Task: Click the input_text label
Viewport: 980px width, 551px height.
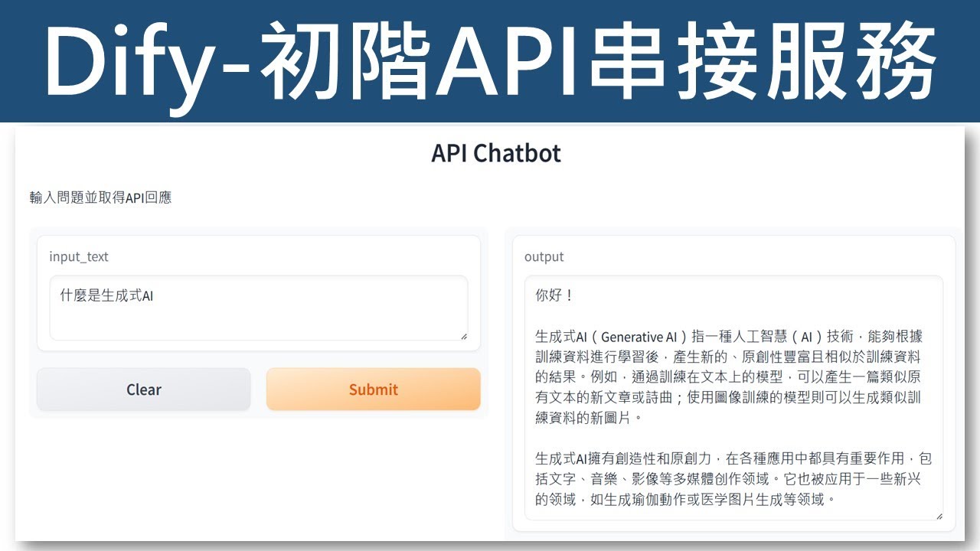Action: (x=79, y=257)
